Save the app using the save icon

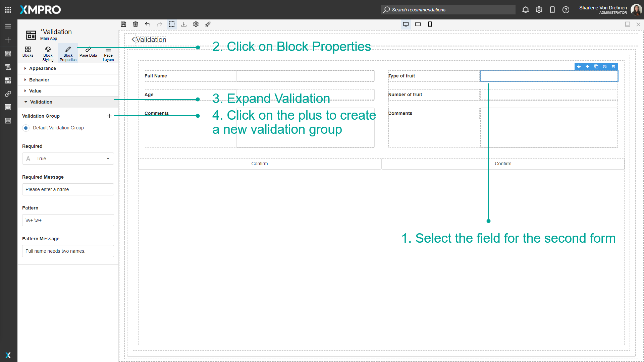tap(123, 24)
